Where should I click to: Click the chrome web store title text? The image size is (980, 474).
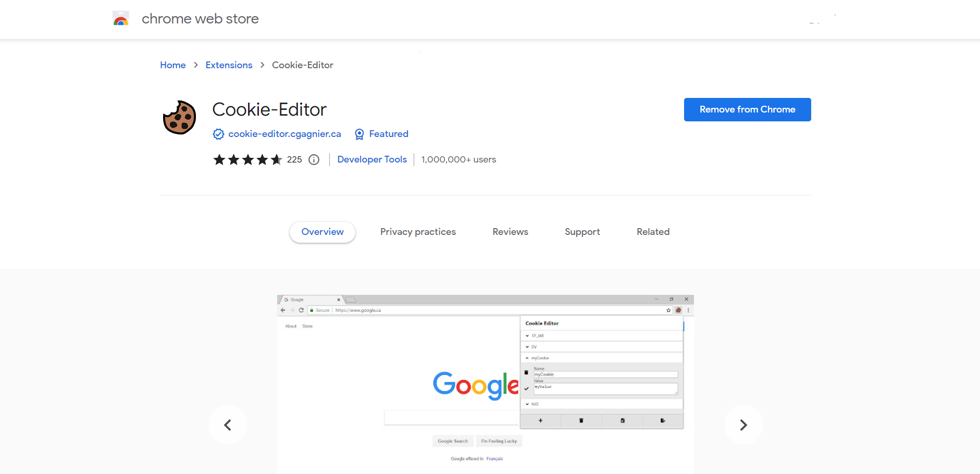(200, 19)
